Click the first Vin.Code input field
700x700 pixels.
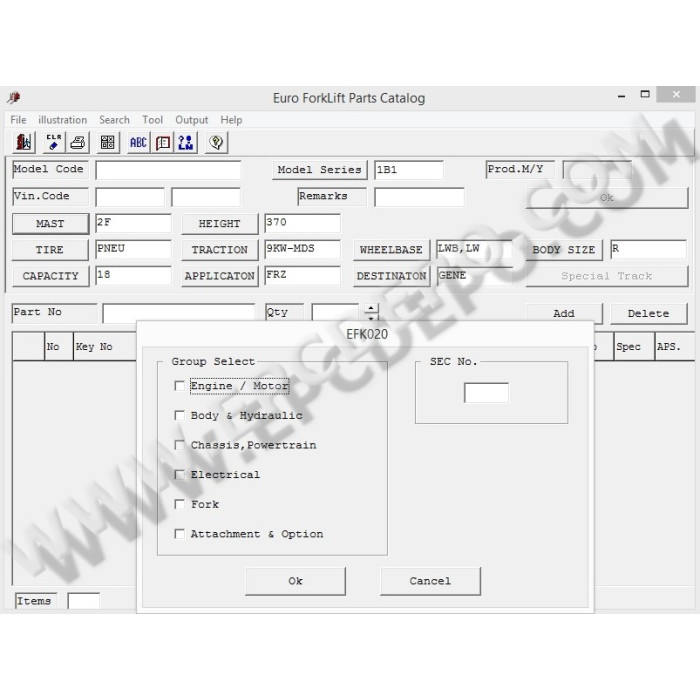click(130, 197)
